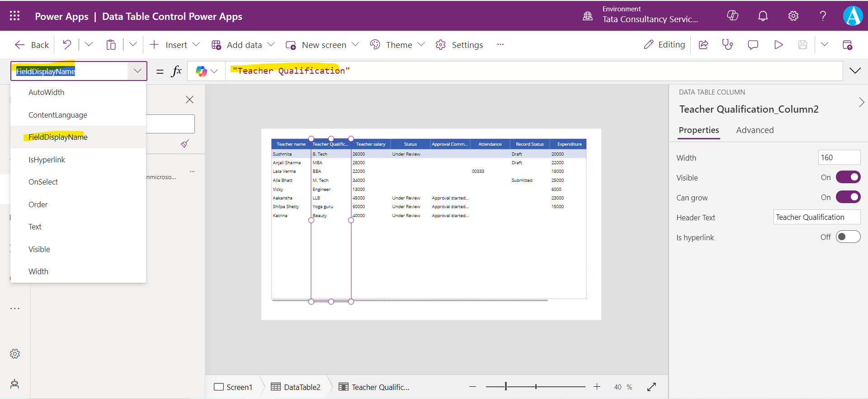Preview the app with Play icon
The width and height of the screenshot is (868, 399).
click(x=778, y=44)
